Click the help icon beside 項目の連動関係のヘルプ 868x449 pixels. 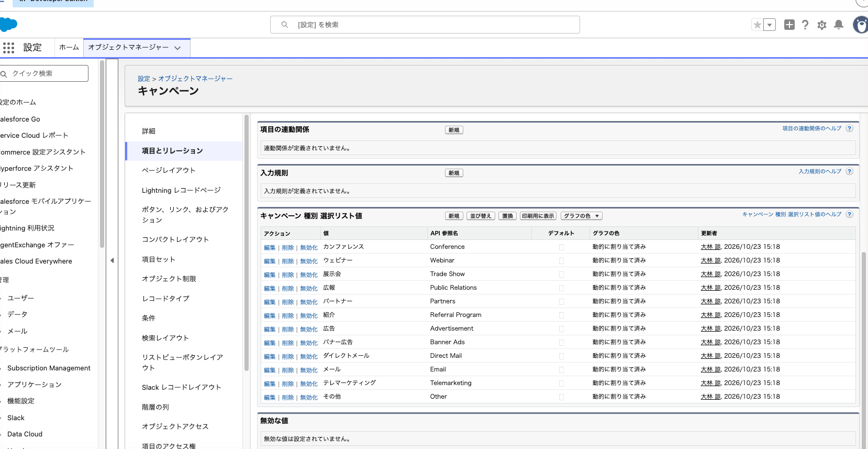pos(850,128)
